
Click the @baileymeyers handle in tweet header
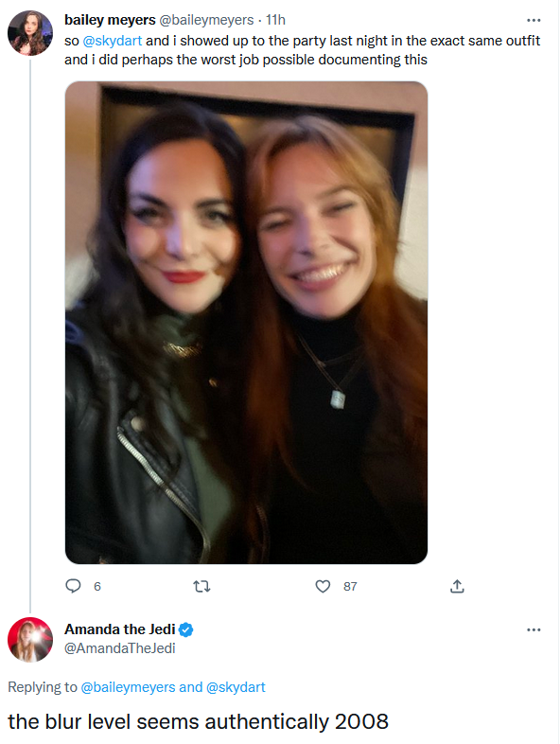point(206,20)
